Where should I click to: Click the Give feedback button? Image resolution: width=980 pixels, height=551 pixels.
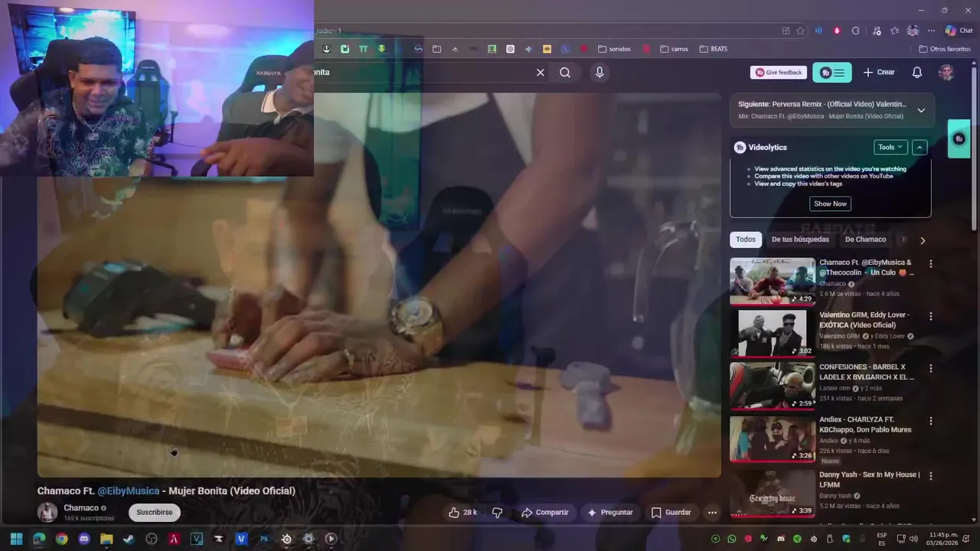779,73
